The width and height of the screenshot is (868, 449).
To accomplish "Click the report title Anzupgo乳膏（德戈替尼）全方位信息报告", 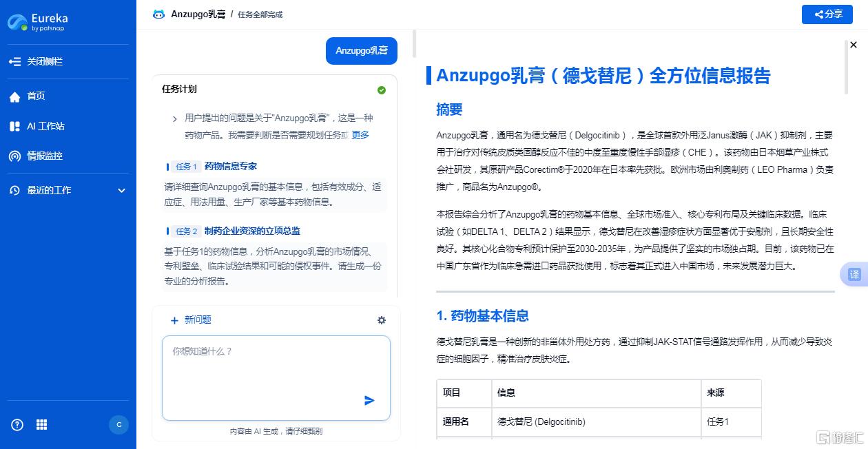I will pyautogui.click(x=603, y=76).
